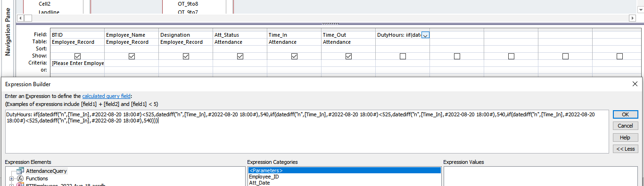Click the BTID field cell
Viewport: 644px width, 186px height.
pyautogui.click(x=77, y=35)
